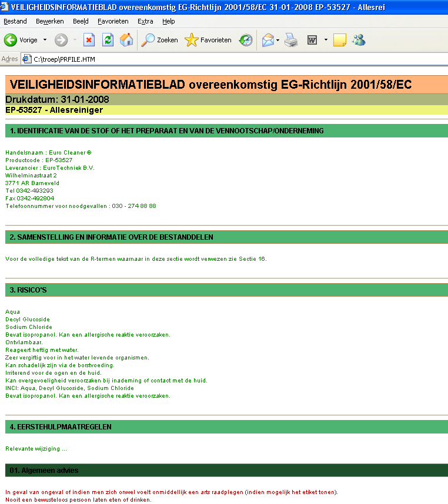Click the Aqua ingredient line
Image resolution: width=448 pixels, height=504 pixels.
point(12,312)
